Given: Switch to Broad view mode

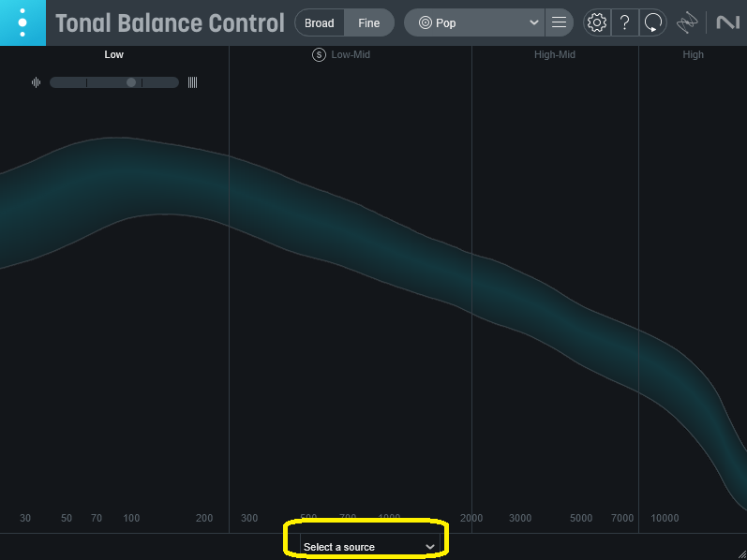Looking at the screenshot, I should click(320, 22).
